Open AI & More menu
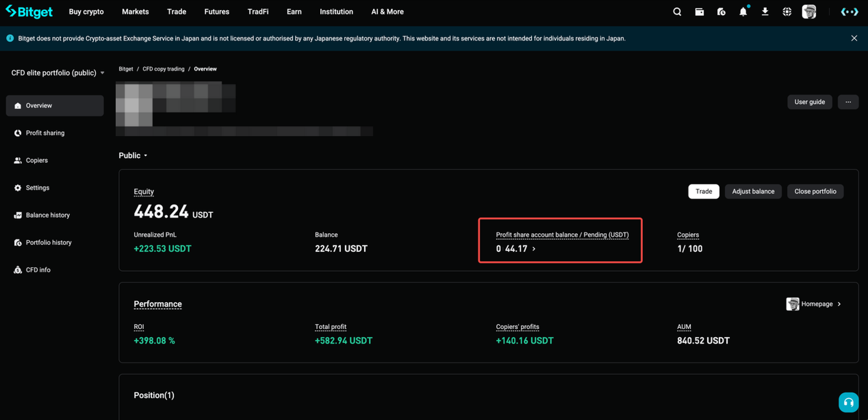This screenshot has width=868, height=420. (x=387, y=12)
